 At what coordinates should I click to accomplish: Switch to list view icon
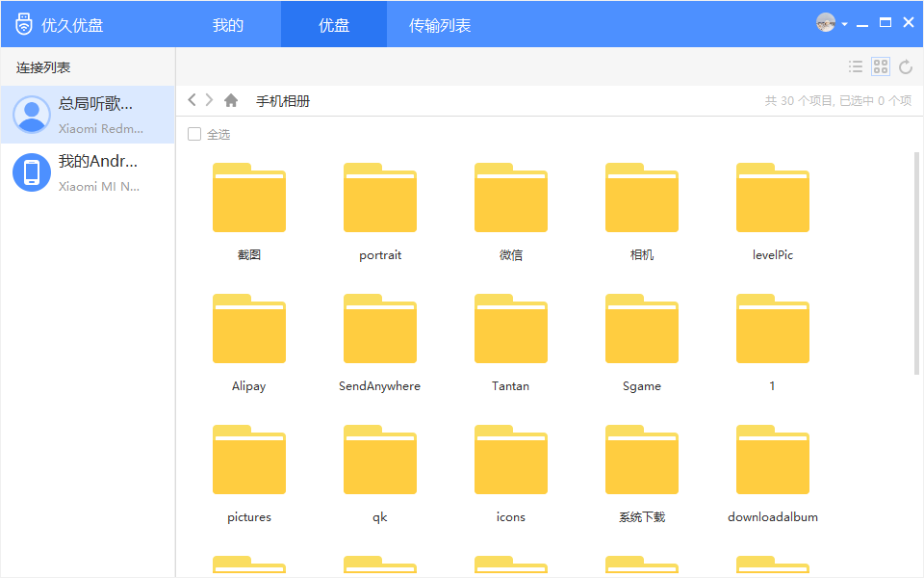click(855, 66)
